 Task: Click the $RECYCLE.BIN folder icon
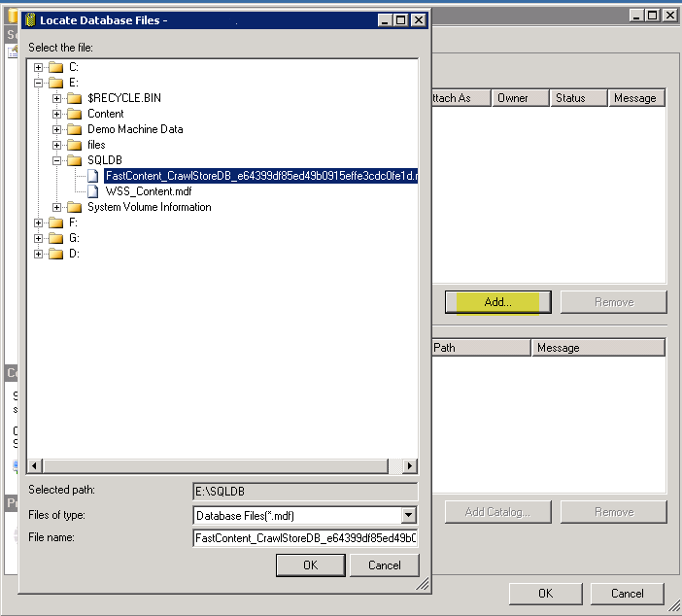pos(75,98)
